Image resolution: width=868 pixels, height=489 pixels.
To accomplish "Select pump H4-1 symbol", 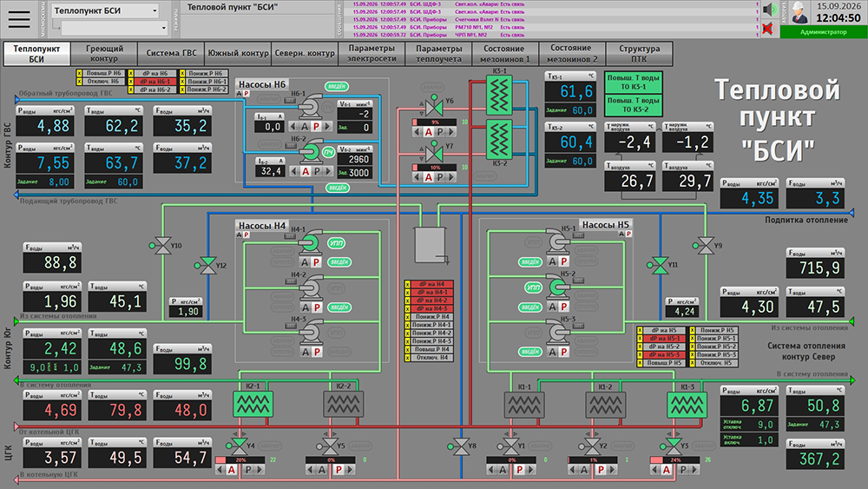I will (x=310, y=242).
